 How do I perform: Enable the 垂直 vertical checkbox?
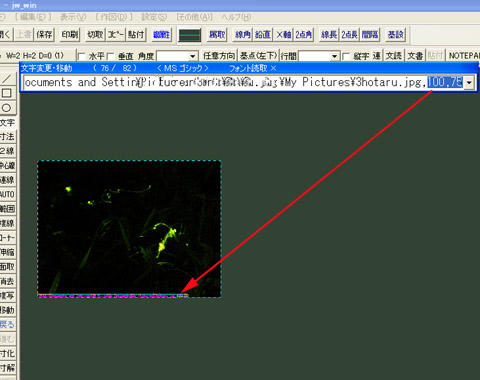(110, 56)
